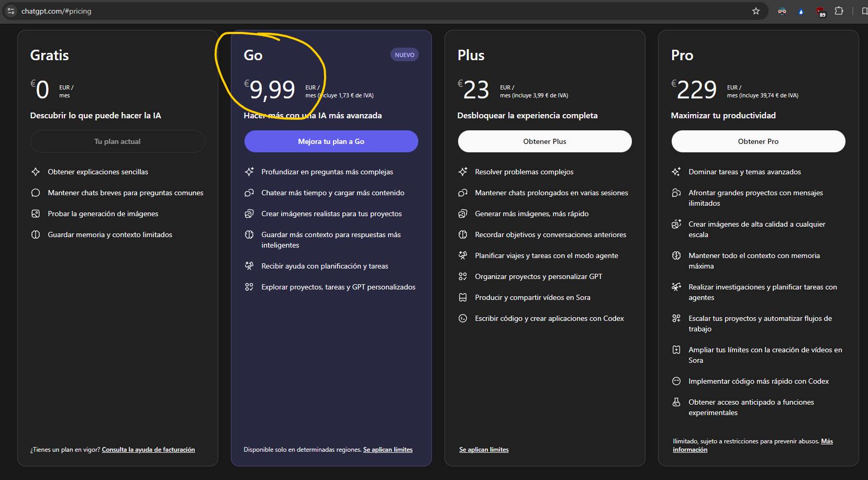Click the experimental functions flask icon in Pro

click(676, 402)
